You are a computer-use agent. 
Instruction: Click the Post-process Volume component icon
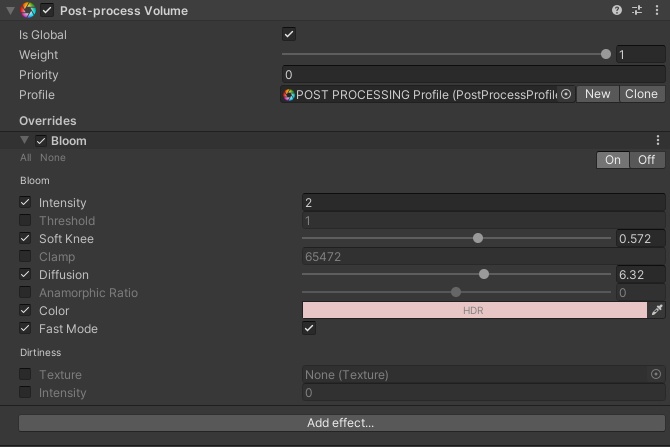(x=28, y=10)
